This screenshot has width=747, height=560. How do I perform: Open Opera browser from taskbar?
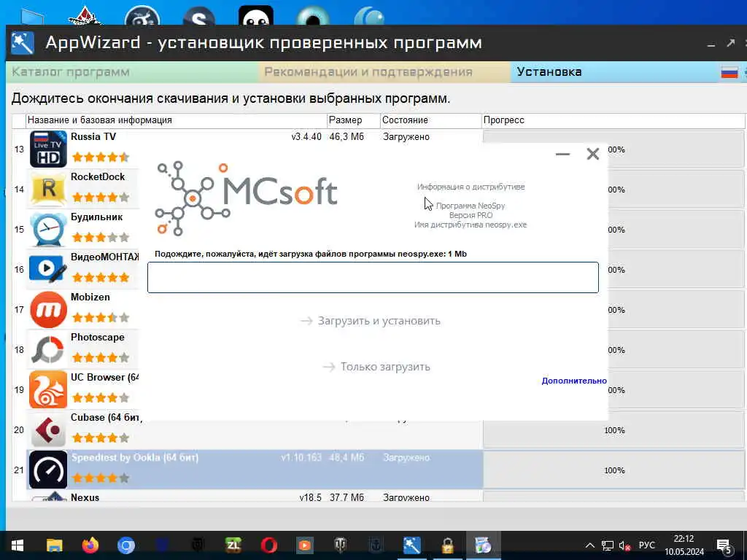pos(269,545)
